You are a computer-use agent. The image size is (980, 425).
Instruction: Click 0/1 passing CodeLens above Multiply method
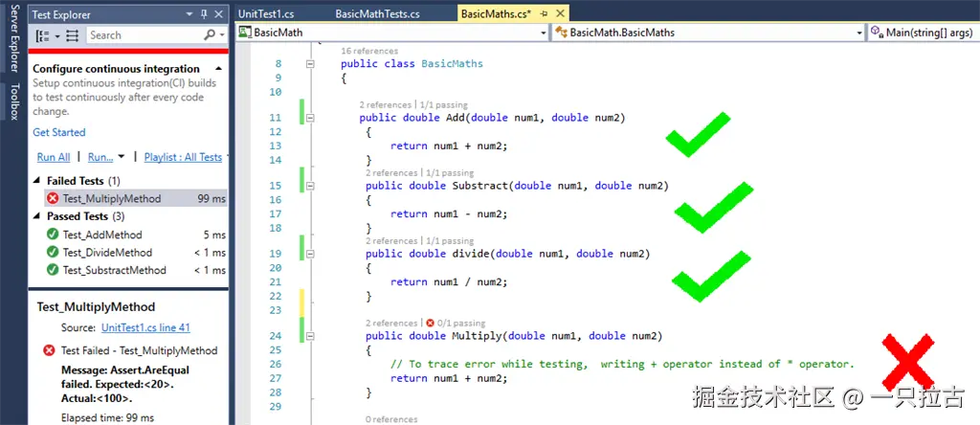point(461,324)
